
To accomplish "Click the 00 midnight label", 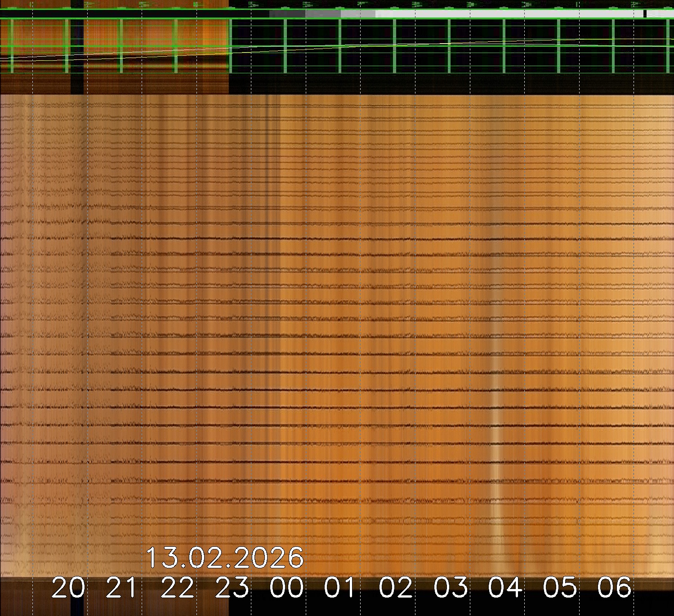I will (x=287, y=588).
